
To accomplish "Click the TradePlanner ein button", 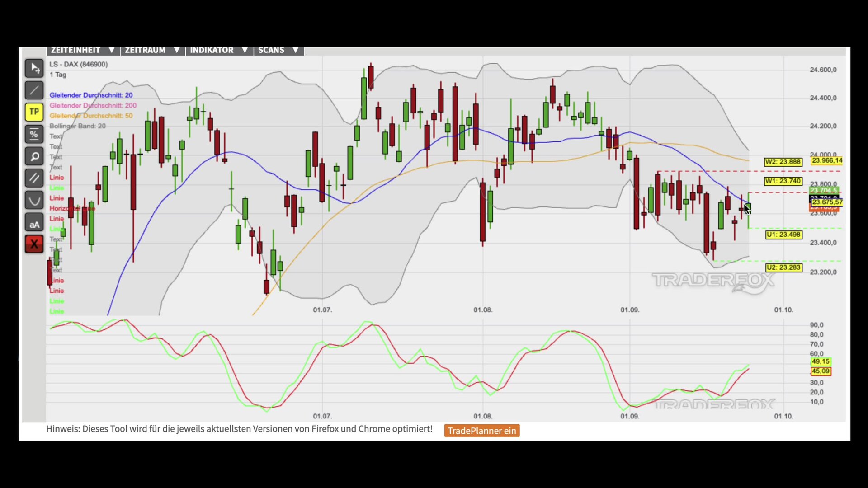I will [482, 431].
